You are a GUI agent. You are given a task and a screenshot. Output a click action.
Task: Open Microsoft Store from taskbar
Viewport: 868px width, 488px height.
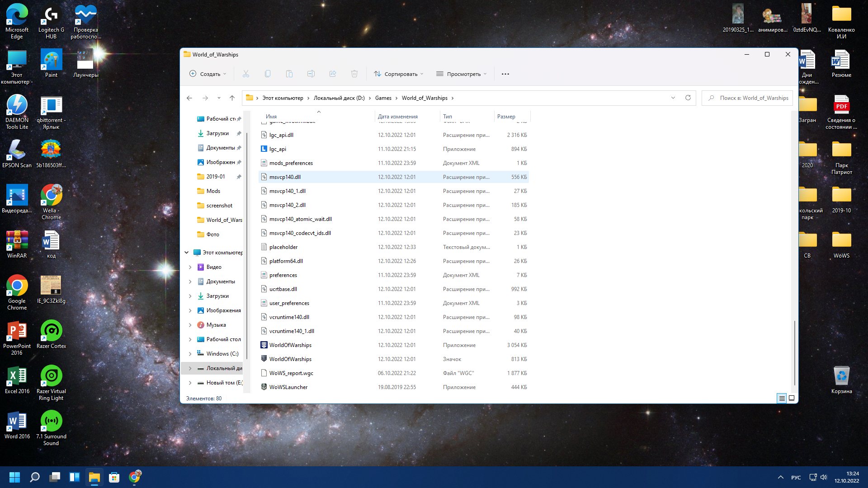tap(114, 477)
